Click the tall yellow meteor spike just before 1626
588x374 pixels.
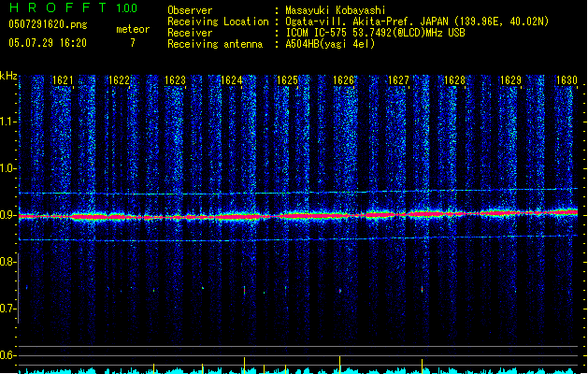tap(339, 365)
